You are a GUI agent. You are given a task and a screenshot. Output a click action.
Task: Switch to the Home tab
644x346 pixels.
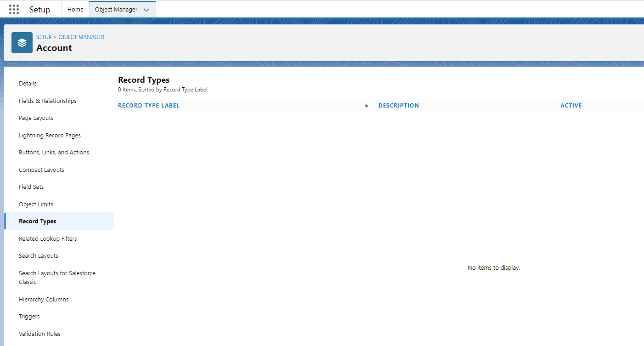coord(75,9)
